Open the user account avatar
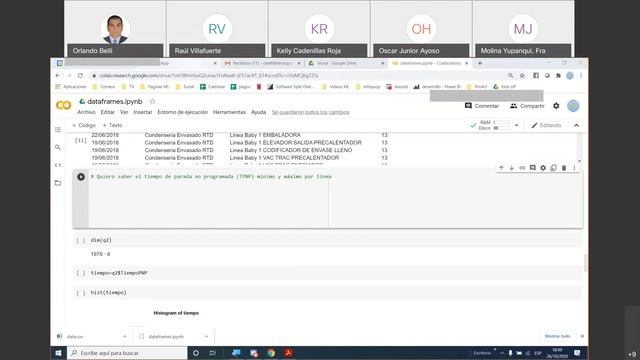The image size is (640, 360). [573, 106]
